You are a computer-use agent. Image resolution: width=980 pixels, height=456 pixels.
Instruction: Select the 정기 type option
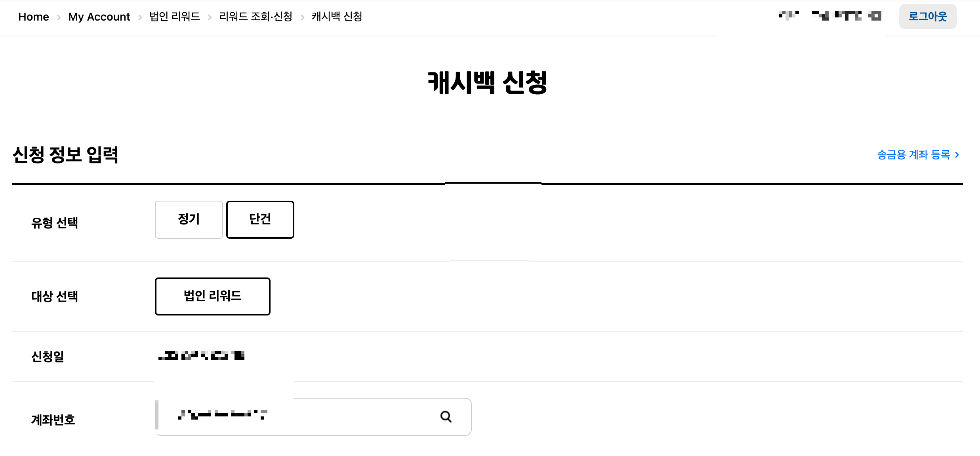point(189,220)
